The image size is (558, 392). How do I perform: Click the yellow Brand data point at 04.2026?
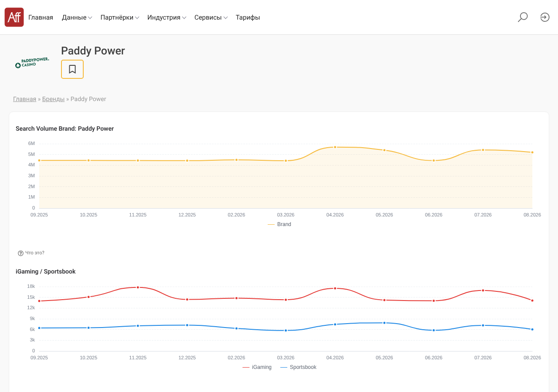pos(335,147)
